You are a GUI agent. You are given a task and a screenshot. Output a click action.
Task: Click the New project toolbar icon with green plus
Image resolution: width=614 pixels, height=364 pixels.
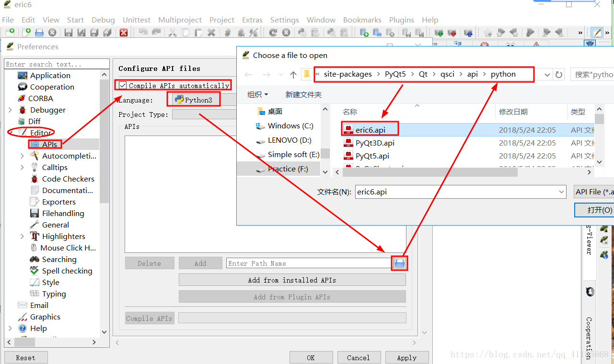click(364, 33)
